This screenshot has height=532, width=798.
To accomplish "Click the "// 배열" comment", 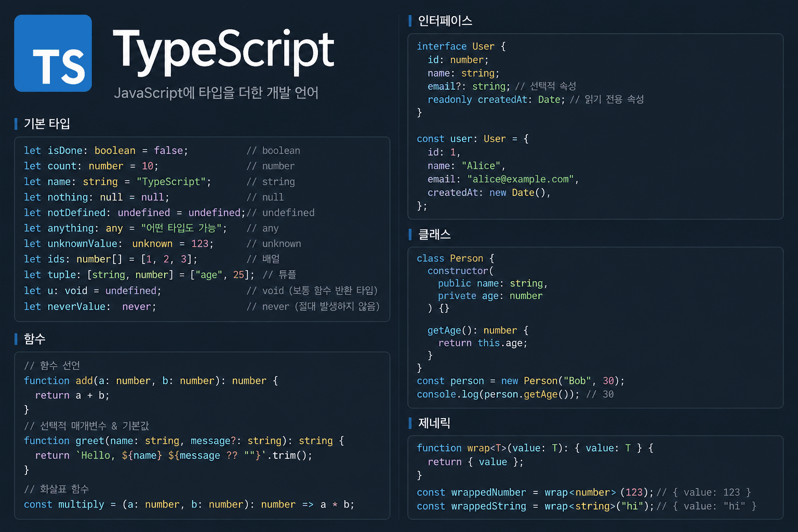I will 263,259.
